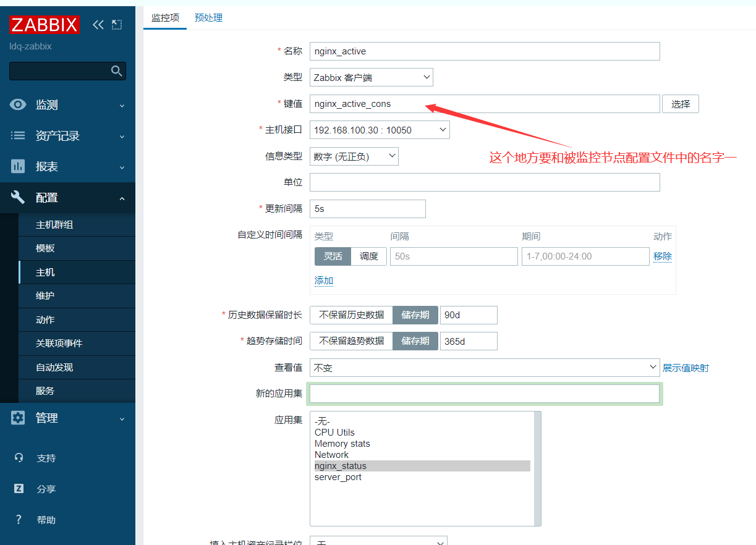Click the list icon for 资产记录

click(x=18, y=136)
